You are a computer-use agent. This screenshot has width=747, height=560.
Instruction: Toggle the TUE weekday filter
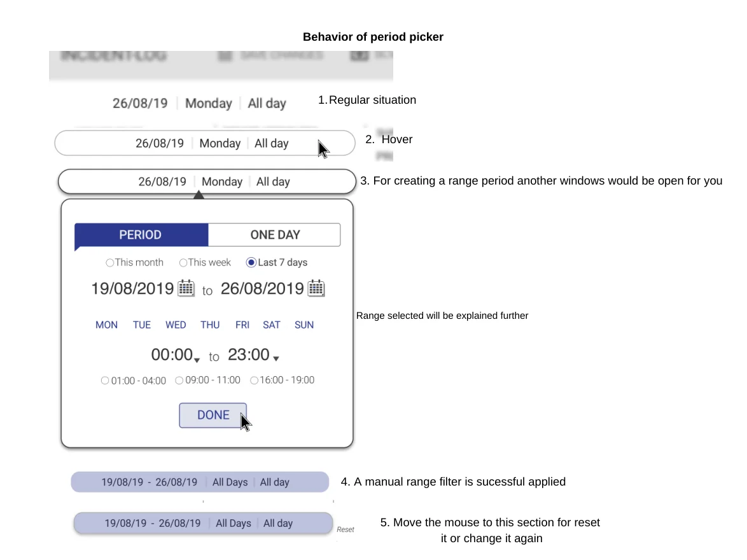(142, 325)
